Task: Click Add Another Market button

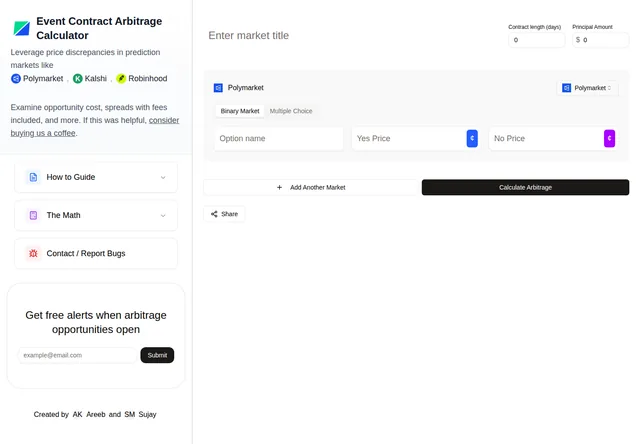Action: pos(311,187)
